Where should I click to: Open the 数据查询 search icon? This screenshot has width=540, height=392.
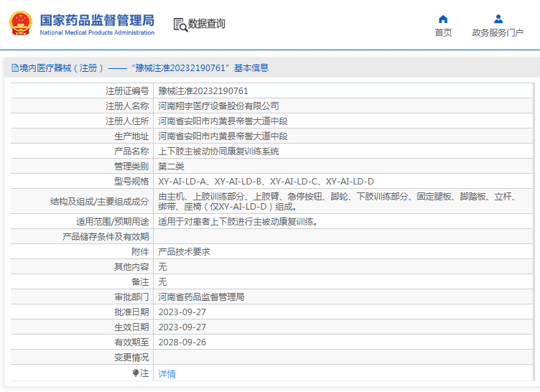pyautogui.click(x=180, y=24)
